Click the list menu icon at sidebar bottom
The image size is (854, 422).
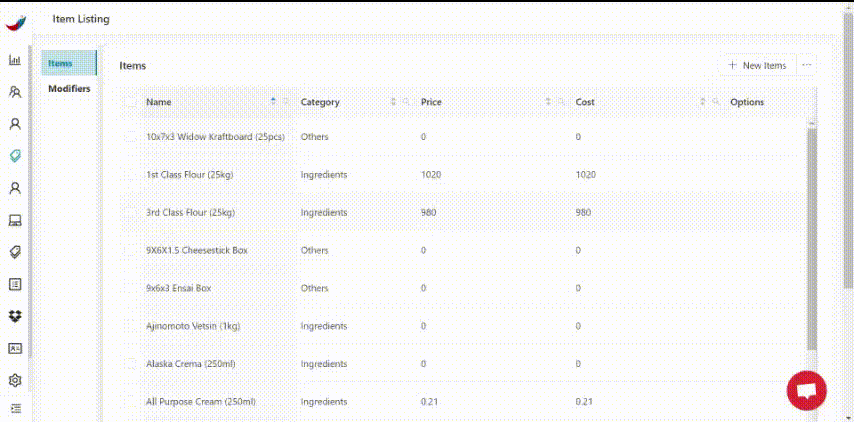coord(15,408)
